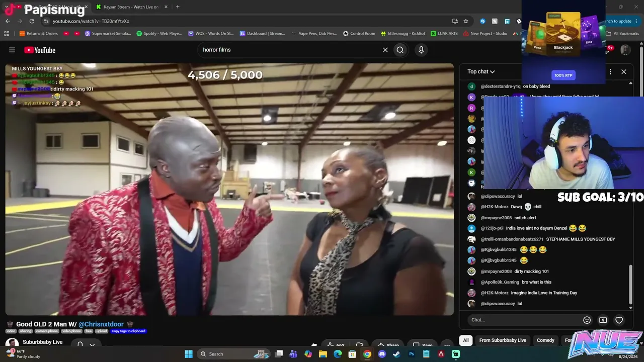Go back using the browser back arrow

click(8, 21)
